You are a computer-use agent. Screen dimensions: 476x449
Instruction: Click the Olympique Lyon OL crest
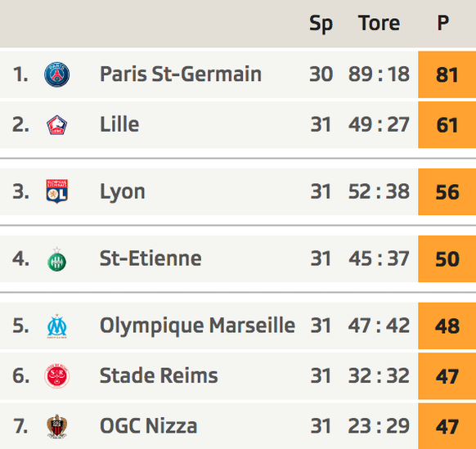pyautogui.click(x=56, y=191)
